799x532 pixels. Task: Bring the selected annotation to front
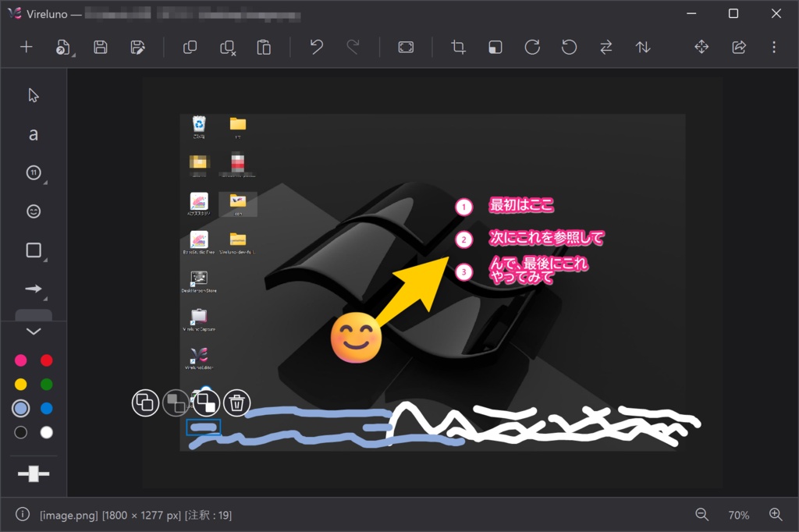206,403
